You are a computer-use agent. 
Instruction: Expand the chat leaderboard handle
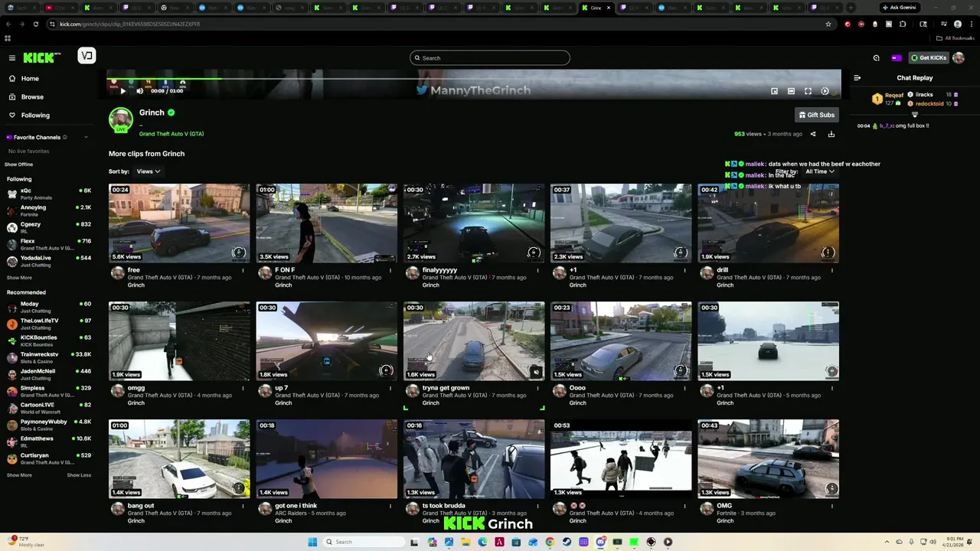click(x=914, y=115)
